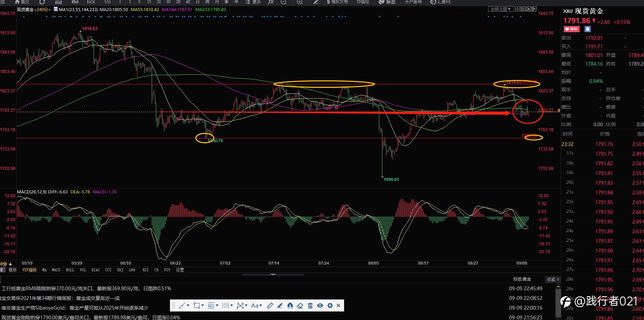The width and height of the screenshot is (644, 320).
Task: Click the collapse handle below indicator tabs
Action: [273, 274]
